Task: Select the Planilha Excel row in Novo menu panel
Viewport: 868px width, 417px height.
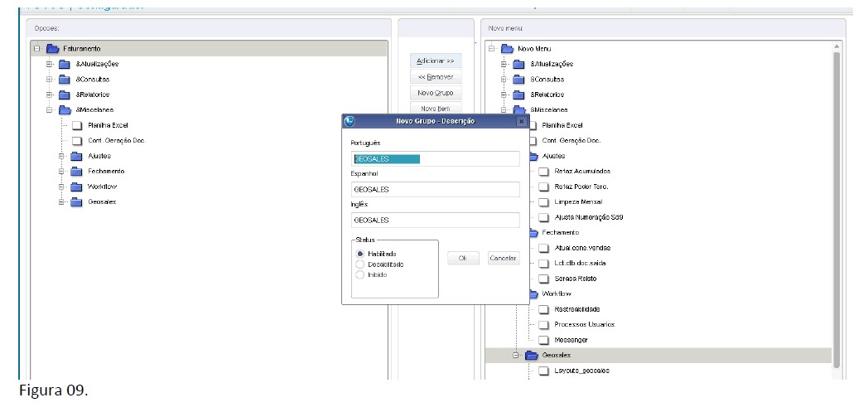Action: click(562, 126)
